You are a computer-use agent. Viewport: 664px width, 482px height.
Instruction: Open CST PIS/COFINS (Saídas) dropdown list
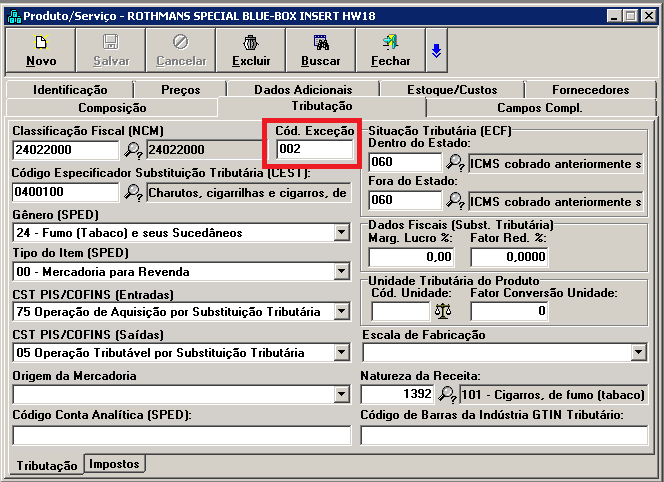point(341,353)
